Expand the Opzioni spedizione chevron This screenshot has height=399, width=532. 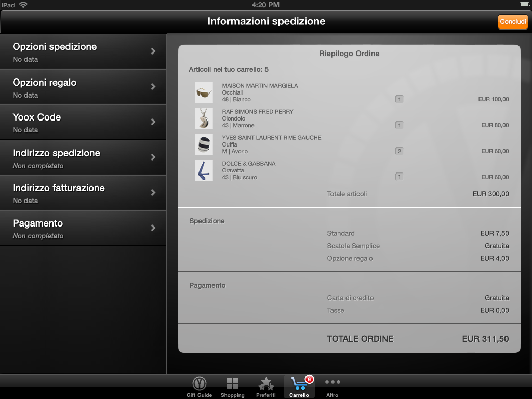[x=153, y=51]
